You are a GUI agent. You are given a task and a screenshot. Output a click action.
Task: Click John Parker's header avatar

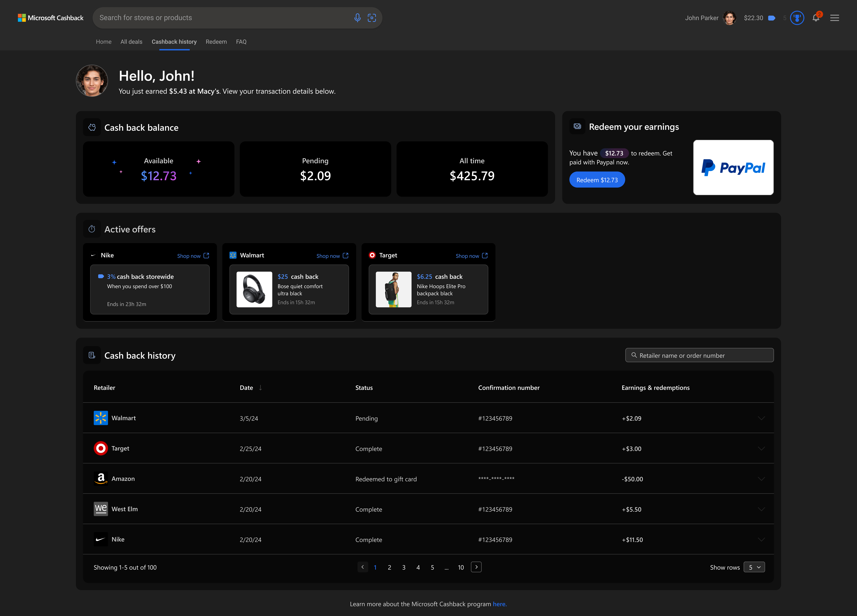click(x=729, y=18)
